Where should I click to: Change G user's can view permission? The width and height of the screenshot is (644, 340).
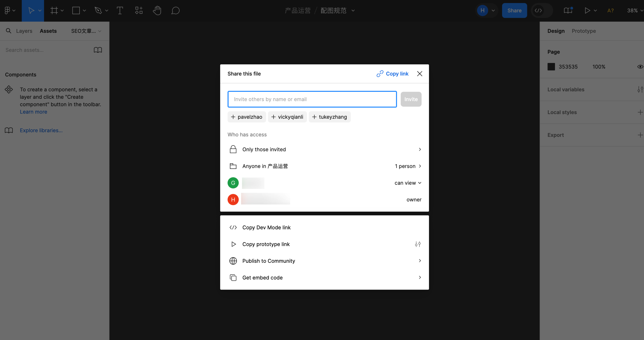(x=408, y=183)
